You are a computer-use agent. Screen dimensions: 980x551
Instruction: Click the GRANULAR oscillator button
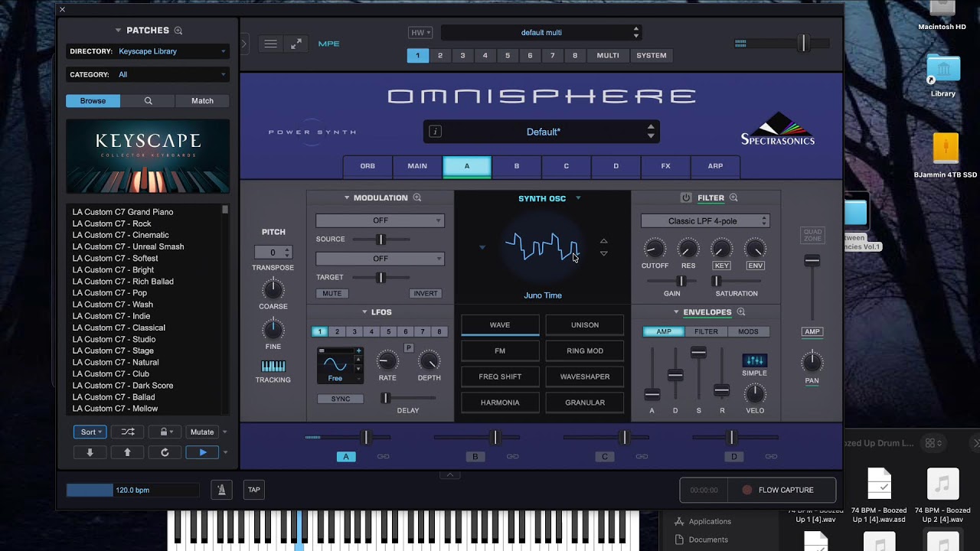(x=585, y=403)
